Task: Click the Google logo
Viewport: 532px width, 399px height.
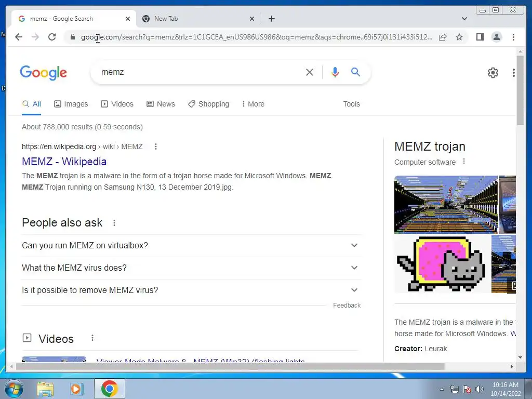Action: click(x=44, y=73)
